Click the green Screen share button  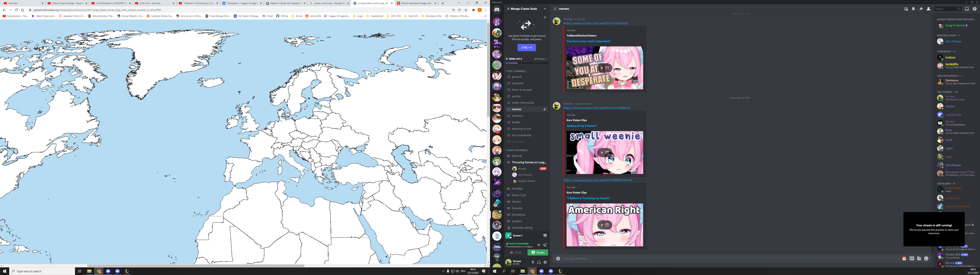[537, 253]
